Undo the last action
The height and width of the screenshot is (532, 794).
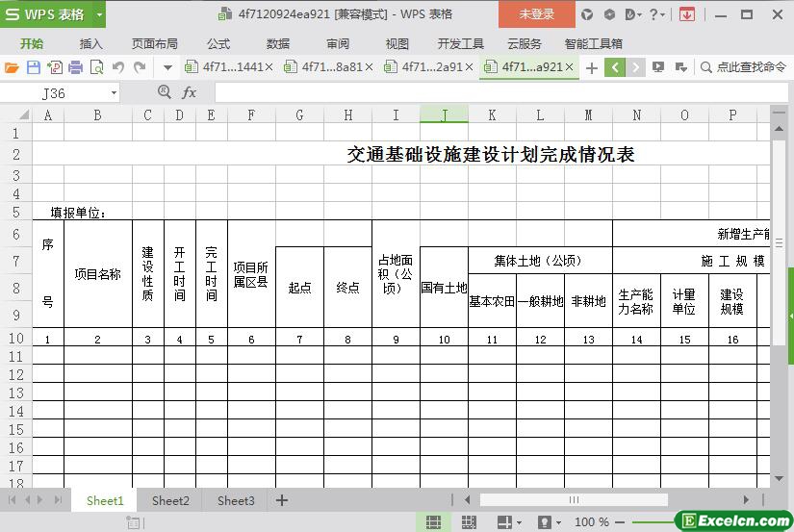click(x=118, y=67)
